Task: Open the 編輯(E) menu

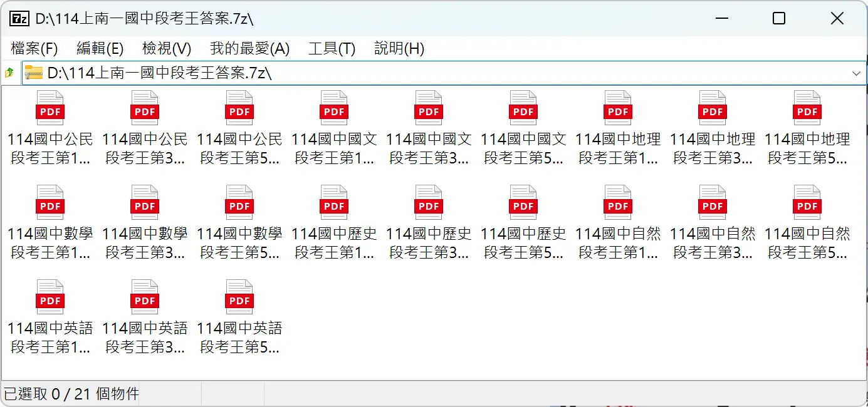Action: point(100,48)
